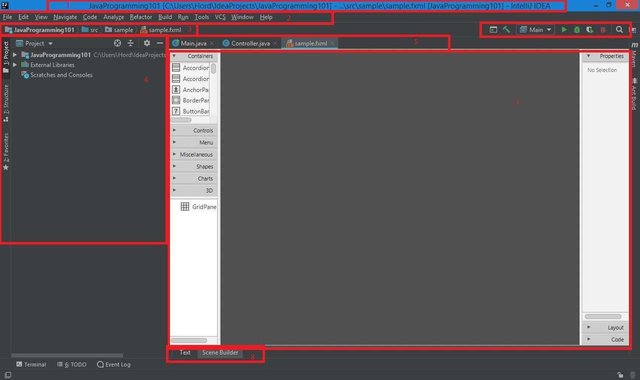Expand the Code section in inspector

605,339
